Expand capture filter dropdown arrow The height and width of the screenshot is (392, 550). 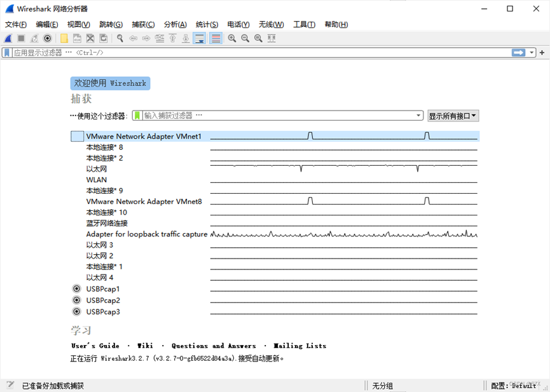pos(418,116)
